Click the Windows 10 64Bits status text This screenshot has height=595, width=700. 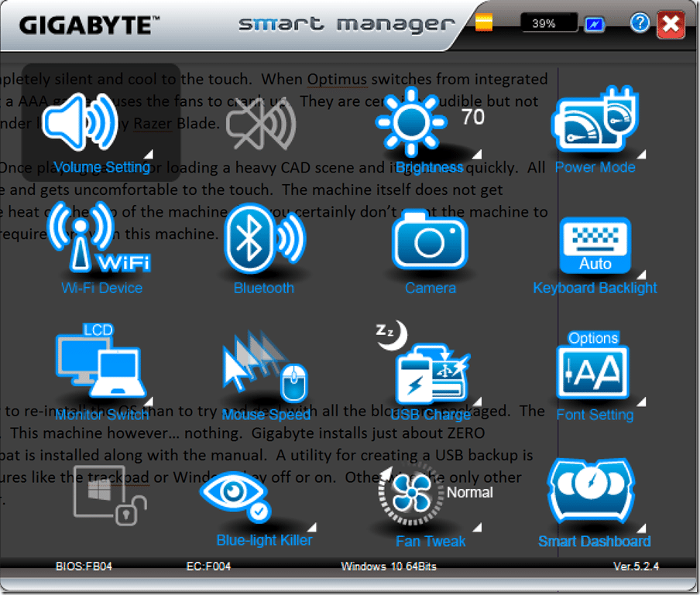click(389, 566)
